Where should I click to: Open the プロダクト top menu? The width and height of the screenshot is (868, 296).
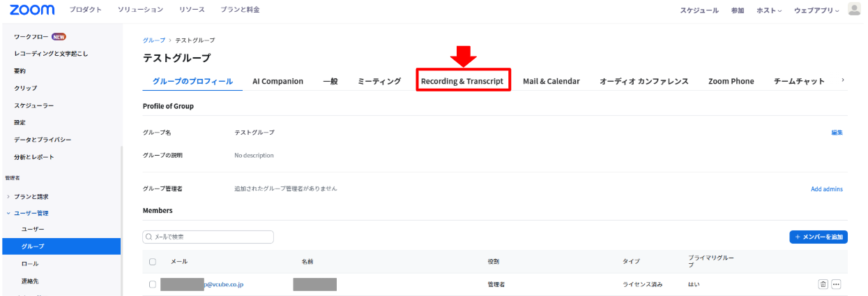coord(86,10)
